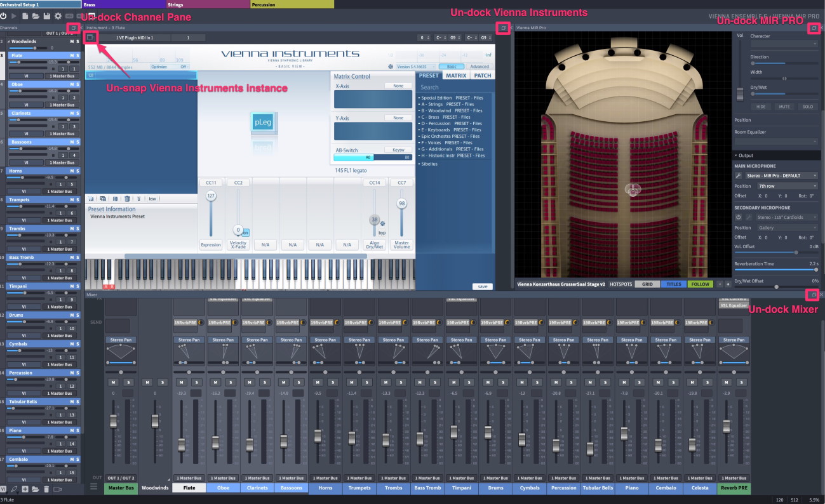The image size is (825, 504).
Task: Switch to the Brass instance tab
Action: pyautogui.click(x=124, y=4)
